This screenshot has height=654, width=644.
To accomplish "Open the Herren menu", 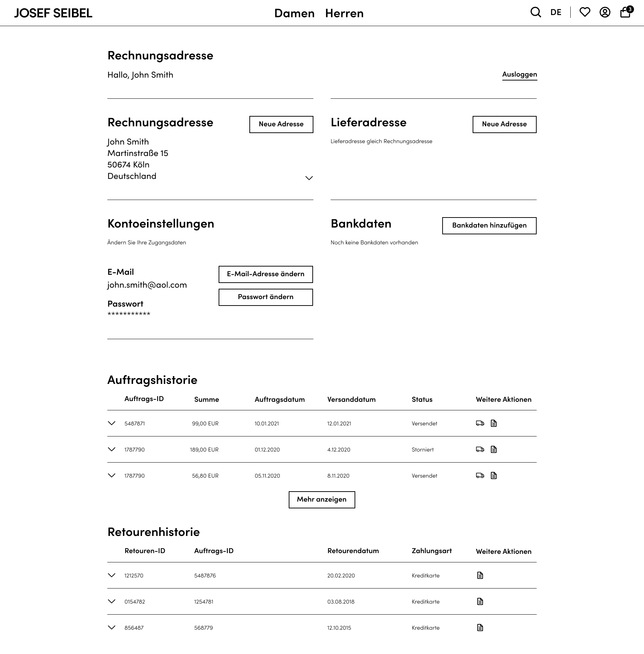I will coord(344,13).
